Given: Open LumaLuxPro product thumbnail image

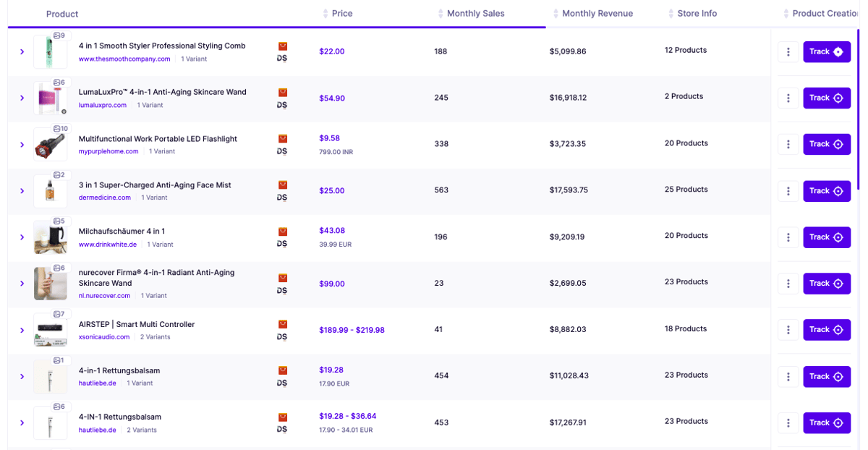Looking at the screenshot, I should [51, 98].
